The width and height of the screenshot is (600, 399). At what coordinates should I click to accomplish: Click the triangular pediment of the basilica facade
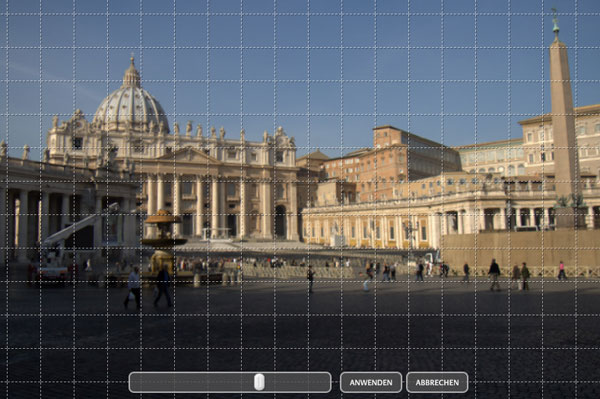coord(188,155)
